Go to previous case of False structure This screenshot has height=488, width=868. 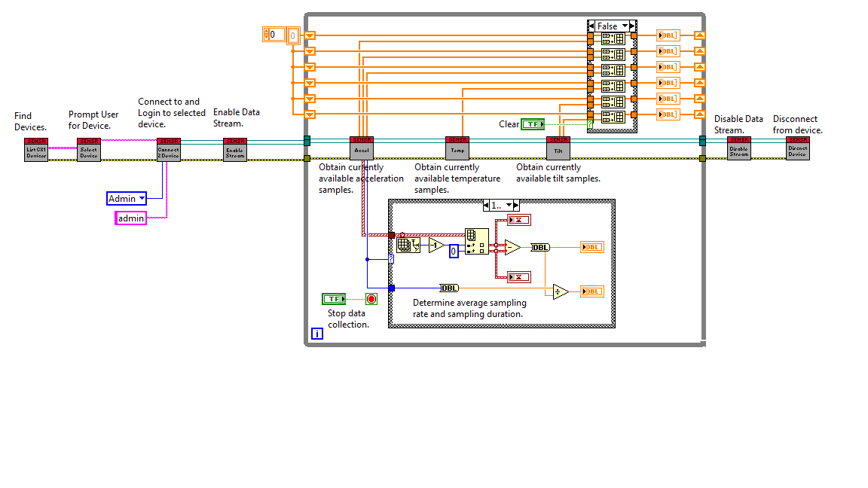[x=591, y=26]
